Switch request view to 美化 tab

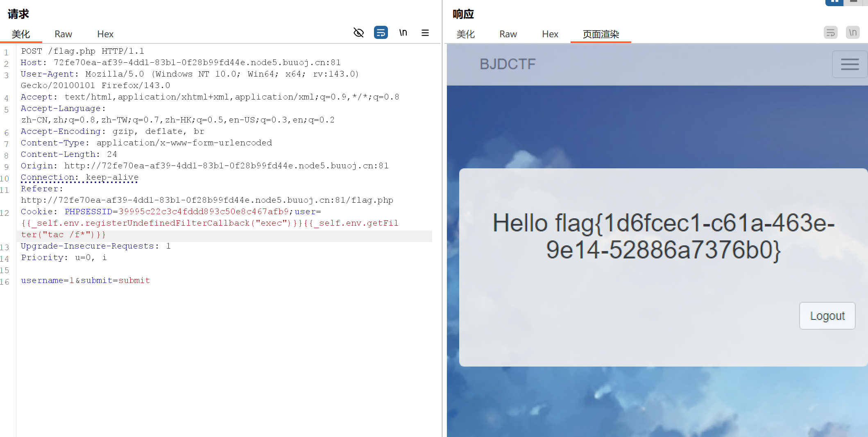pos(21,34)
